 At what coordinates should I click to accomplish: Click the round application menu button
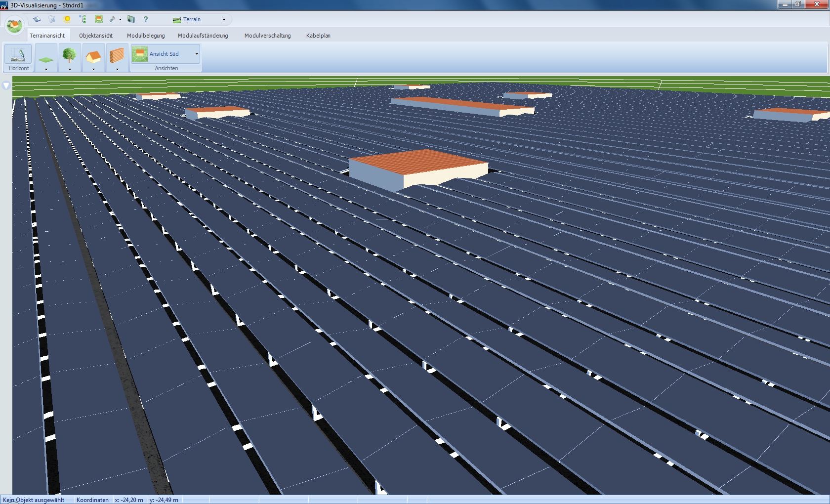(x=14, y=25)
